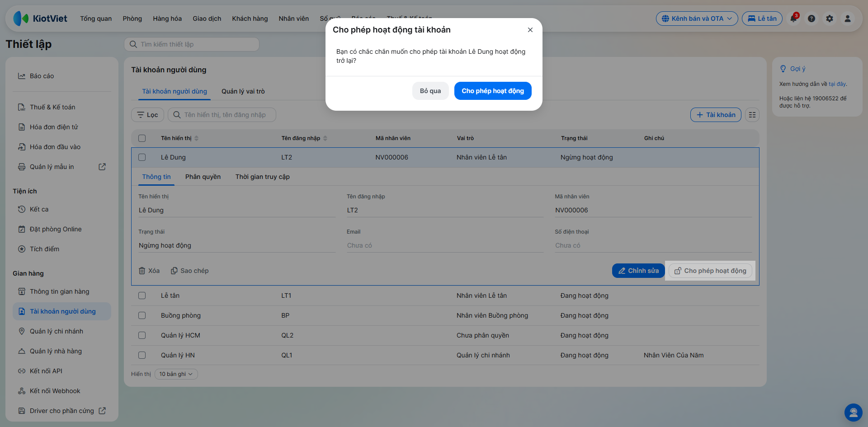Open Giao dịch in top menu
Image resolution: width=868 pixels, height=427 pixels.
pos(207,19)
